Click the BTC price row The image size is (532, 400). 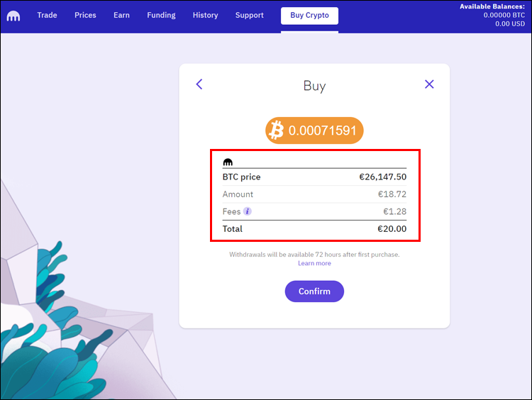(314, 177)
